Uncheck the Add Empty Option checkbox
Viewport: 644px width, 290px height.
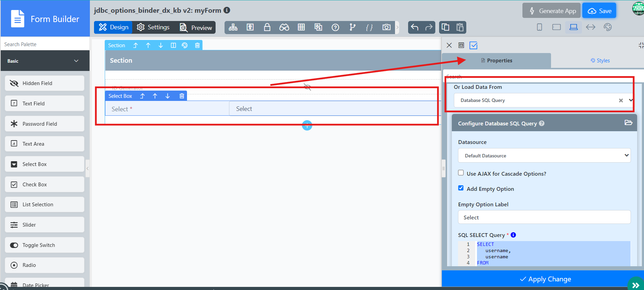(461, 188)
